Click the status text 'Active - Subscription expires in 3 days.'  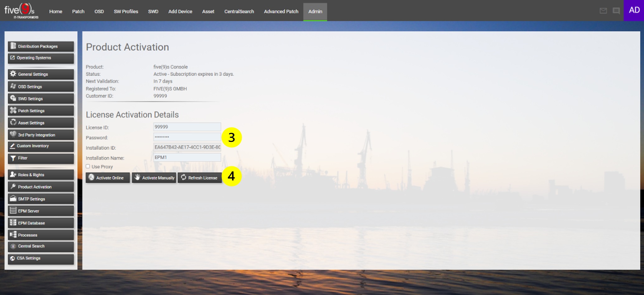pos(194,74)
